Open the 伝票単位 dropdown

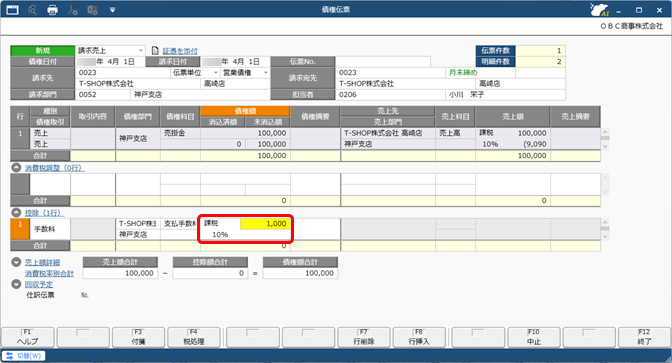coord(216,73)
